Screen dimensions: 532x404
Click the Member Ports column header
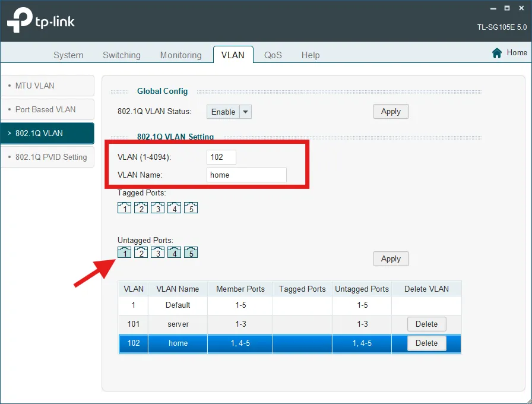click(x=240, y=289)
